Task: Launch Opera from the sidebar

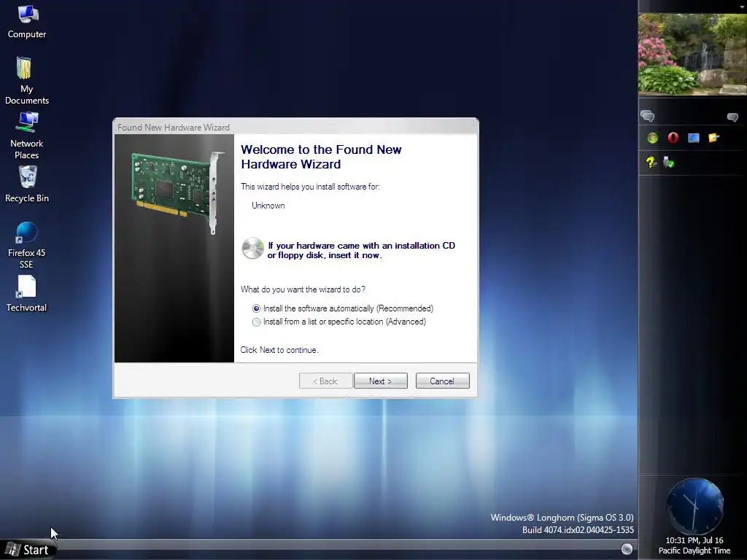Action: click(x=673, y=138)
